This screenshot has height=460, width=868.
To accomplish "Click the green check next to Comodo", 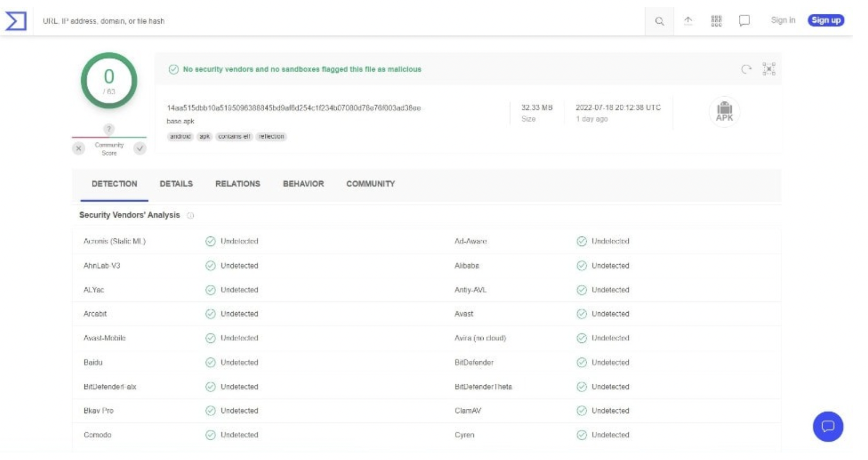I will pos(210,435).
